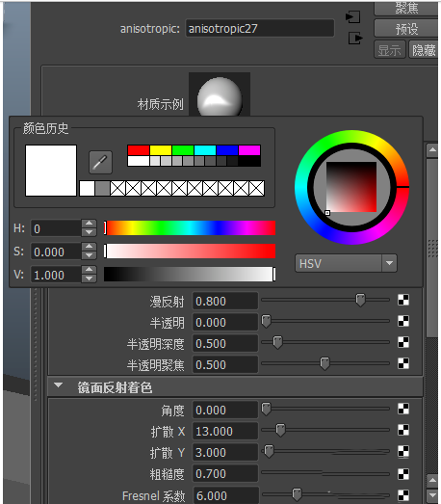Open texture map button for 漫反射
441x504 pixels.
(x=403, y=300)
